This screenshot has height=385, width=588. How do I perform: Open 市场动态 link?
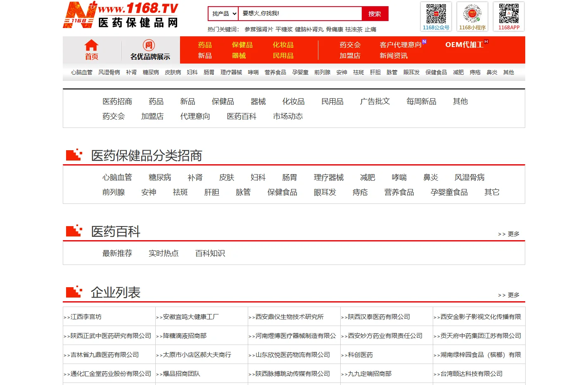288,116
